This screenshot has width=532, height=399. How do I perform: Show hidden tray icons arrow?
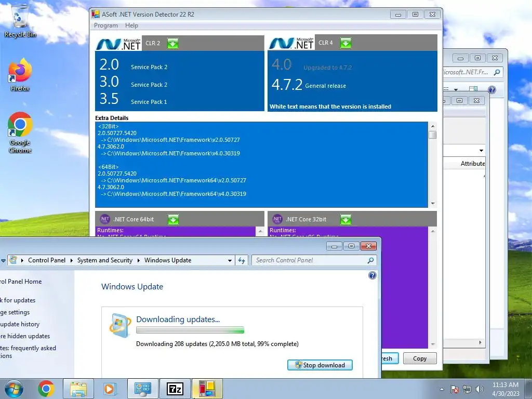pyautogui.click(x=442, y=389)
